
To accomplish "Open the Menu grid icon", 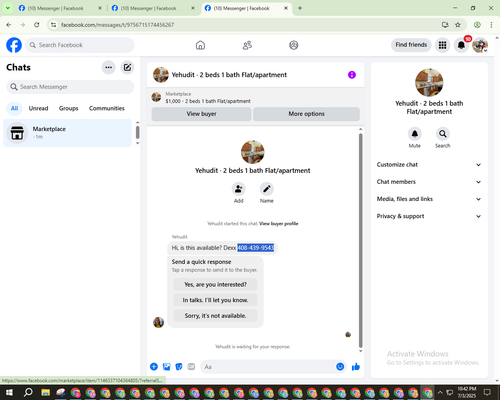I will (442, 45).
